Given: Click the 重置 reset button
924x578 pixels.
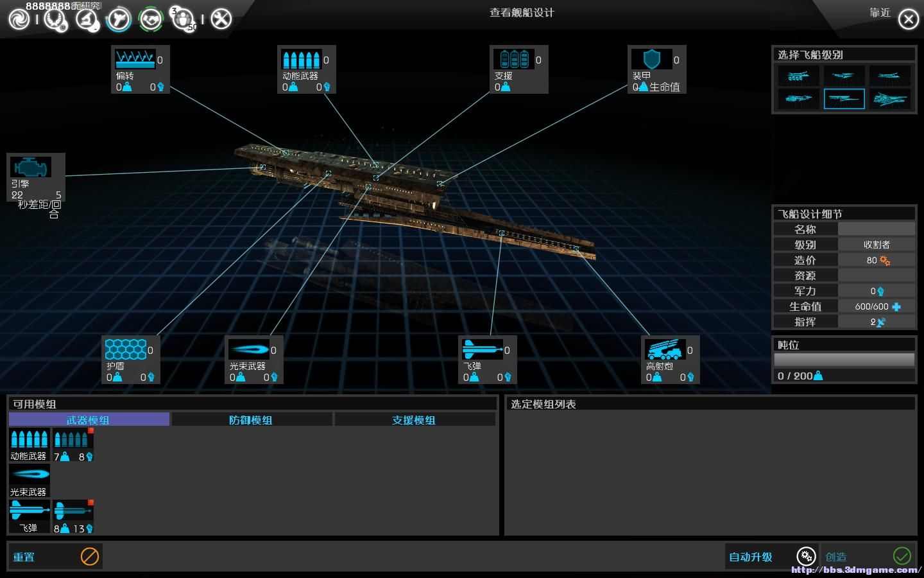Looking at the screenshot, I should (x=56, y=556).
